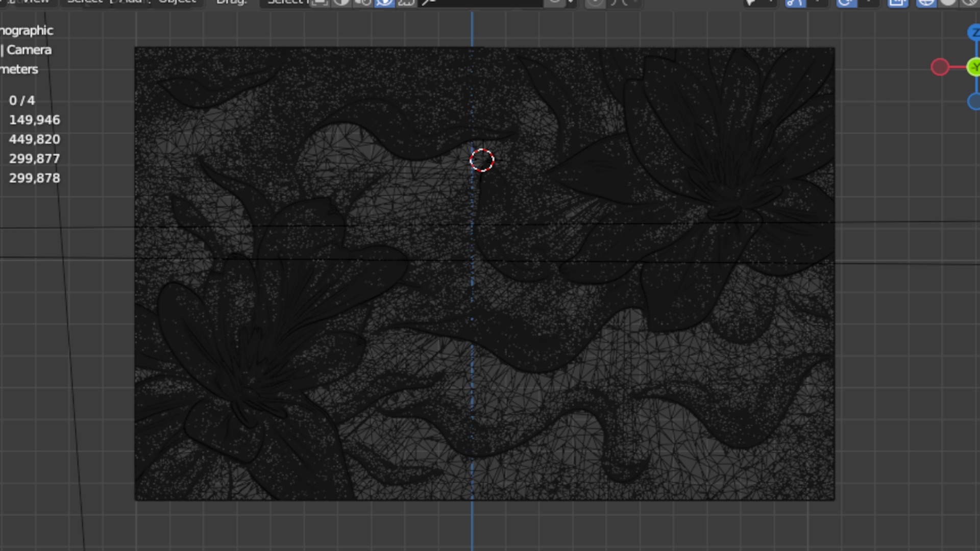Toggle viewport gizmos button

tap(795, 3)
